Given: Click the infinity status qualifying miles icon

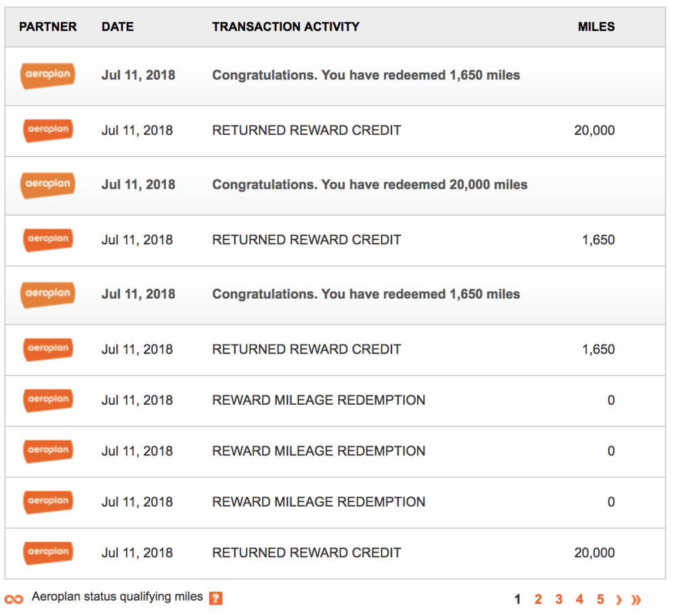Looking at the screenshot, I should 14,598.
